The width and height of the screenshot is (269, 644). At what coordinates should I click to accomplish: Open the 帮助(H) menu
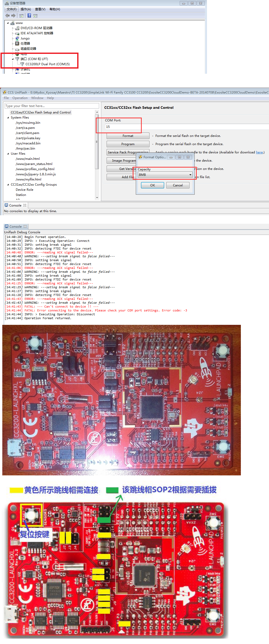(x=55, y=9)
